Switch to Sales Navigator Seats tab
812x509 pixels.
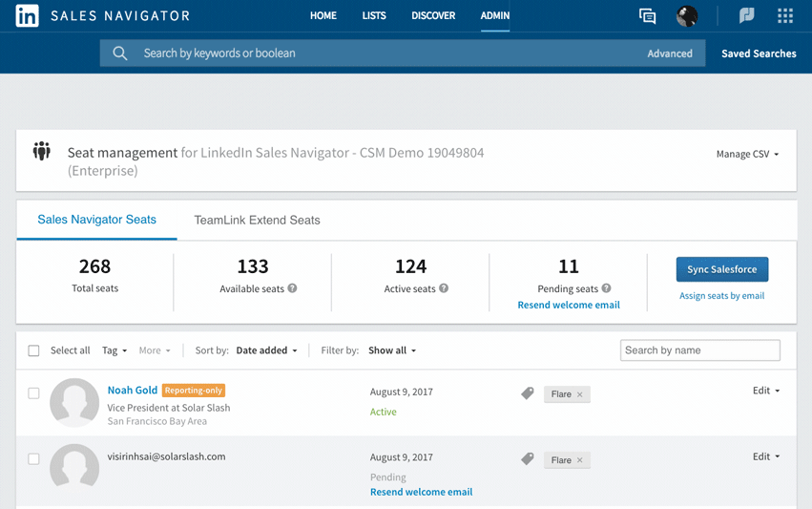click(x=96, y=220)
